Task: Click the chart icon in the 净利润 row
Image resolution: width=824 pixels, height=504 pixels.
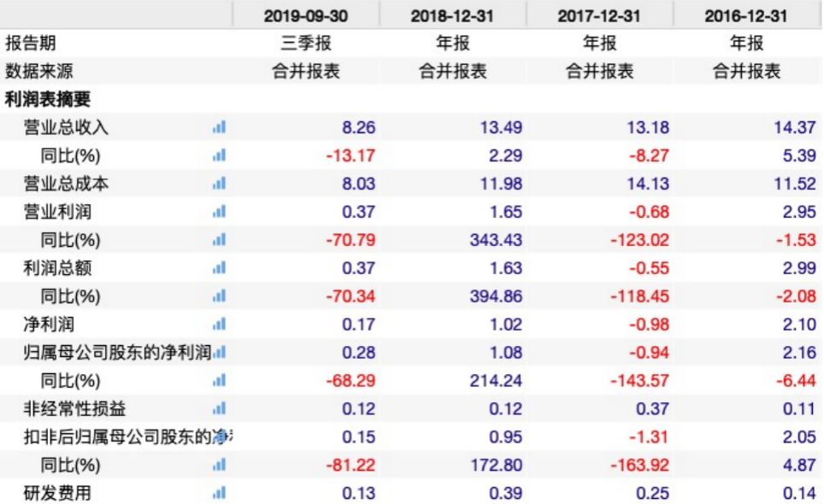Action: (219, 324)
